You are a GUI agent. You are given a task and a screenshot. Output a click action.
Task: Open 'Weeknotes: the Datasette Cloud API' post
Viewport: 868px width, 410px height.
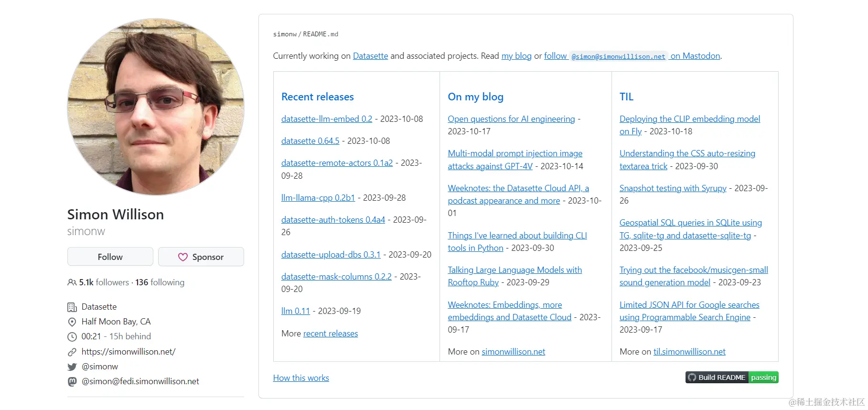coord(518,194)
